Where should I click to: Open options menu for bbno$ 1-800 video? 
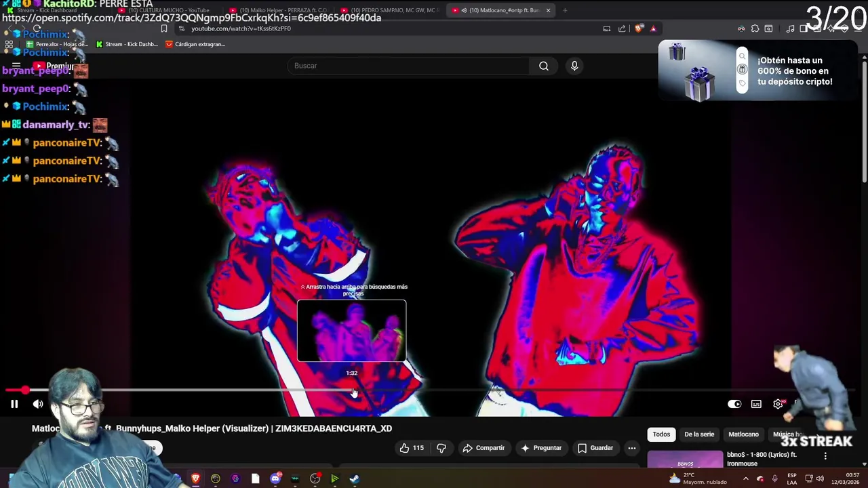click(x=825, y=456)
